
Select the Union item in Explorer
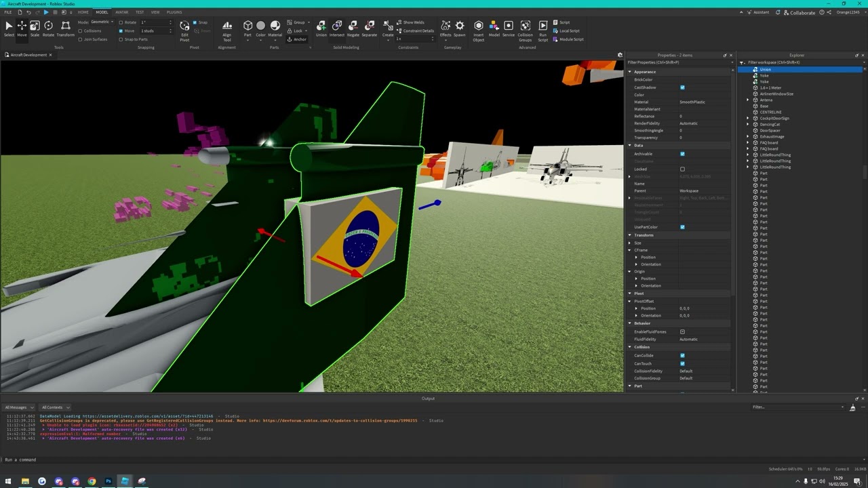[x=800, y=70]
